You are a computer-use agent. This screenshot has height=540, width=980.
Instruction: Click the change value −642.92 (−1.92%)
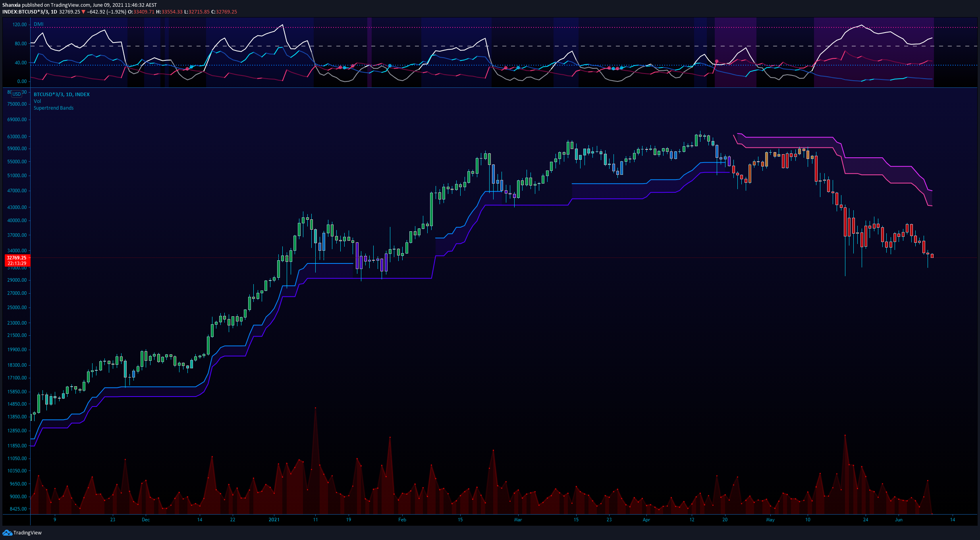106,12
